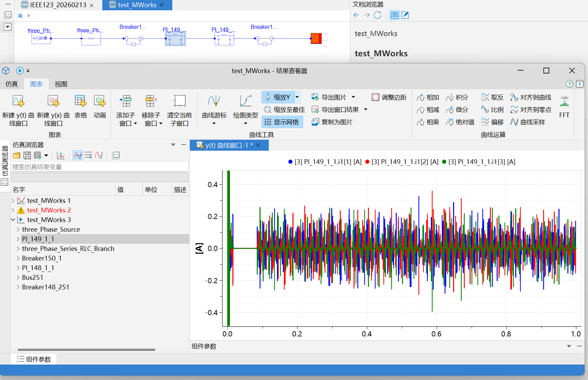Expand the PI_148_1_1 tree node

pyautogui.click(x=18, y=268)
